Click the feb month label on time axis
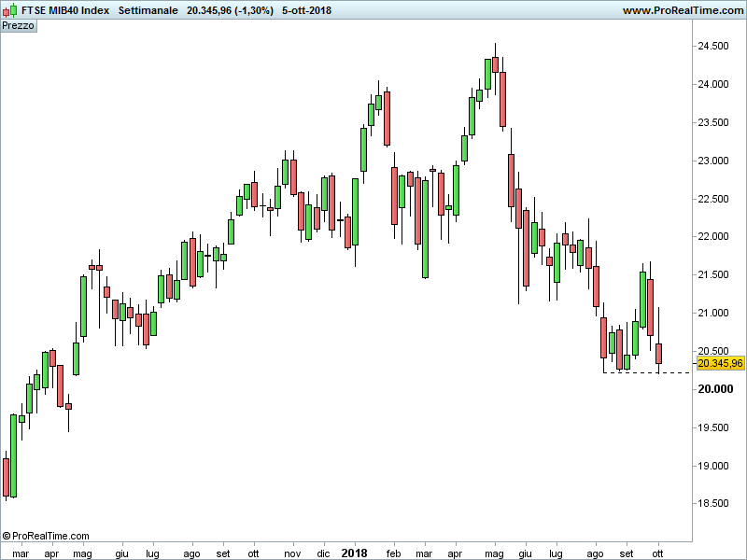Screen dimensions: 747x560 pos(393,553)
